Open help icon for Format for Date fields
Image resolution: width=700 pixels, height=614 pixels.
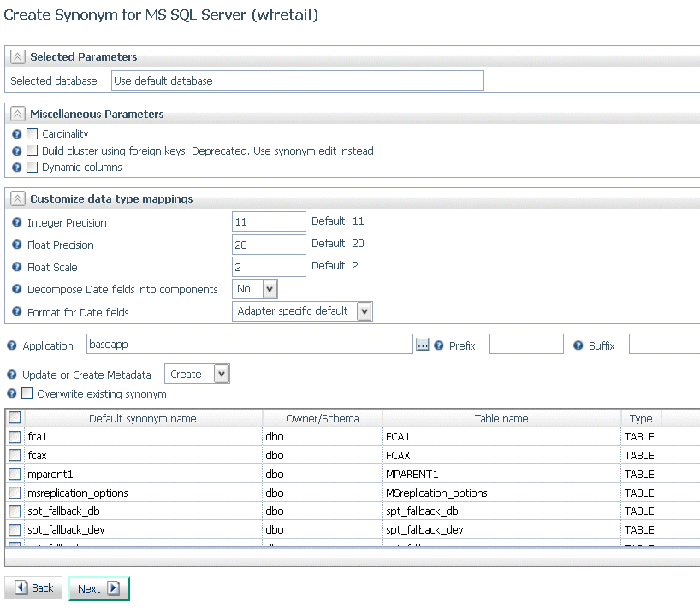pos(16,311)
